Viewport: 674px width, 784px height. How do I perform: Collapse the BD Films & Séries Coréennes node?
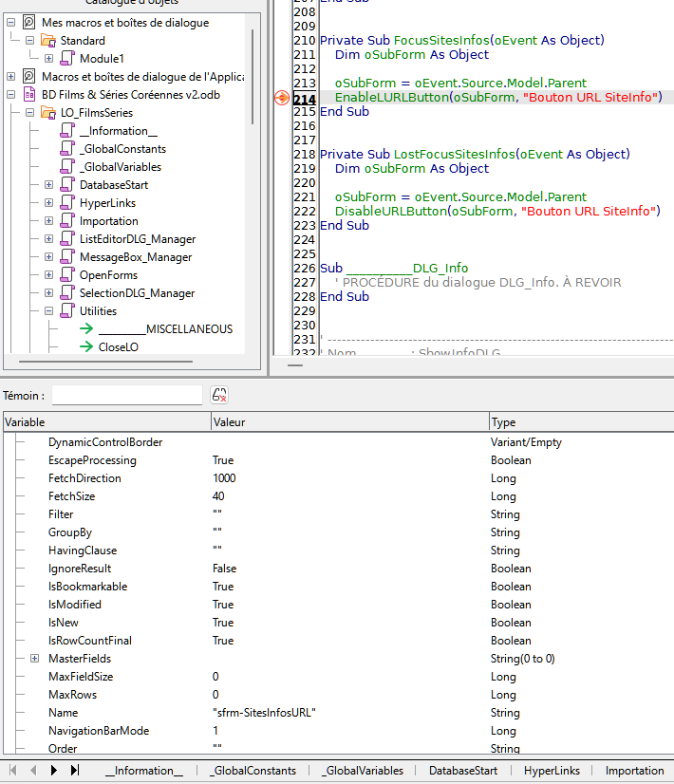tap(11, 95)
